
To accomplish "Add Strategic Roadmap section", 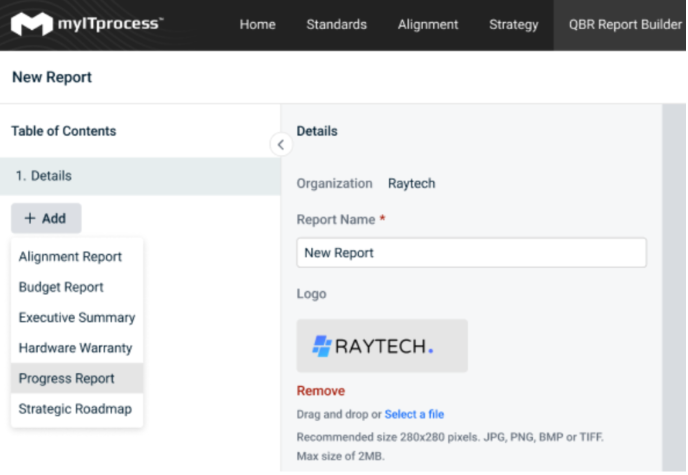I will 77,409.
